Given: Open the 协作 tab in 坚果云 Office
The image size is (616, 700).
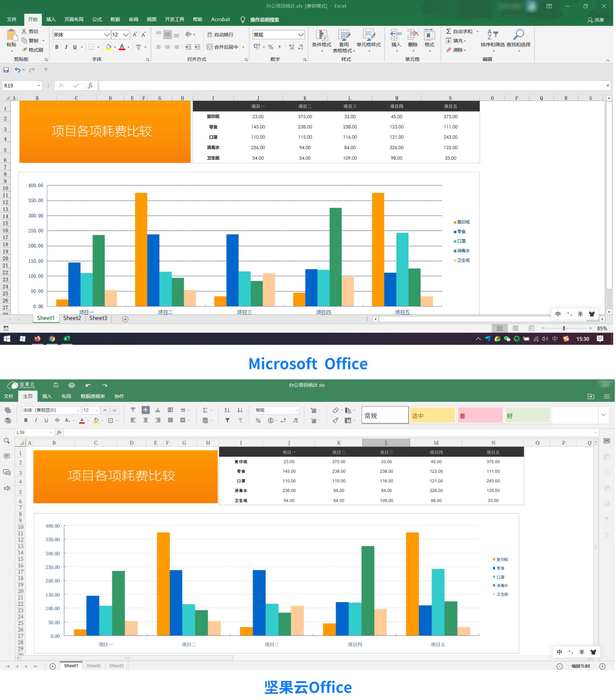Looking at the screenshot, I should point(119,396).
